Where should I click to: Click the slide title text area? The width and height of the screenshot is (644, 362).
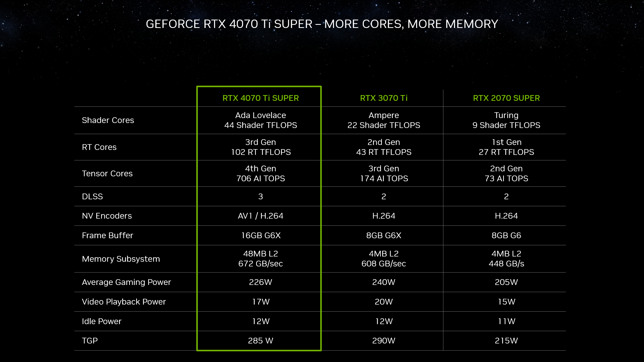click(x=322, y=24)
